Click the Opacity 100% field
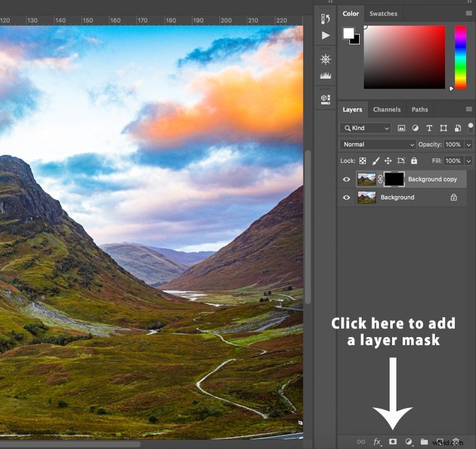Screen dimensions: 476x449 click(453, 144)
